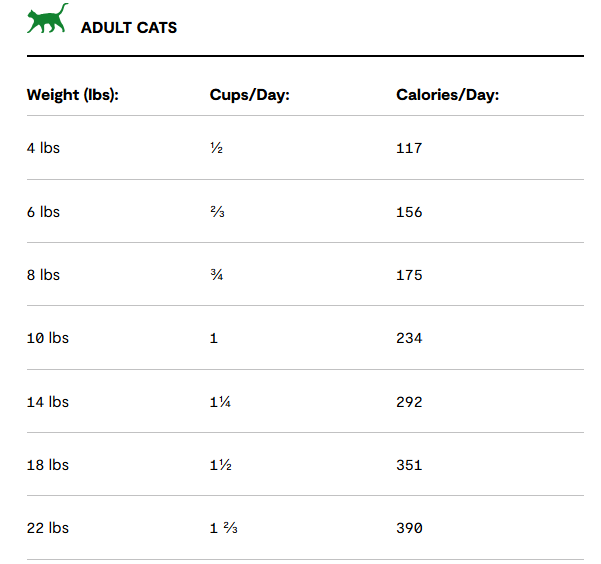The width and height of the screenshot is (601, 564).
Task: Select the 8 lbs weight cell
Action: click(x=43, y=275)
